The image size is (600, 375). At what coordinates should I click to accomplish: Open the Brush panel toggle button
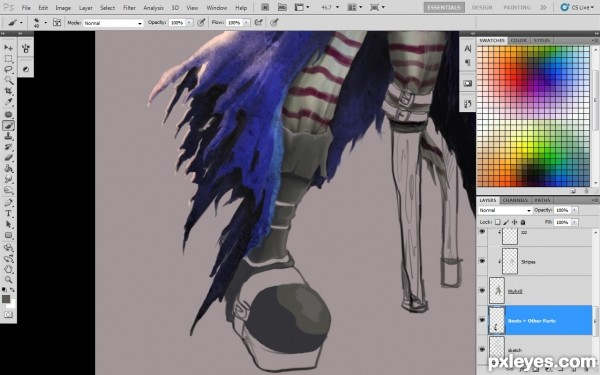click(x=57, y=23)
